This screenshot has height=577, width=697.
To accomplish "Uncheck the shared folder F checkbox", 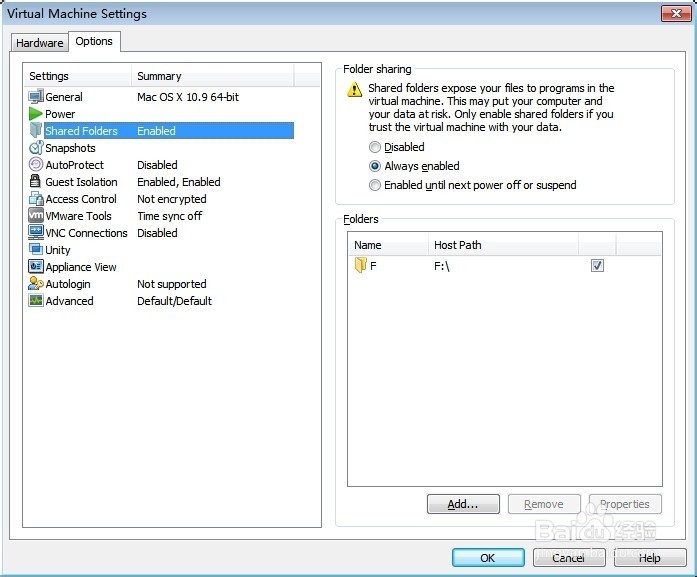I will pos(597,265).
